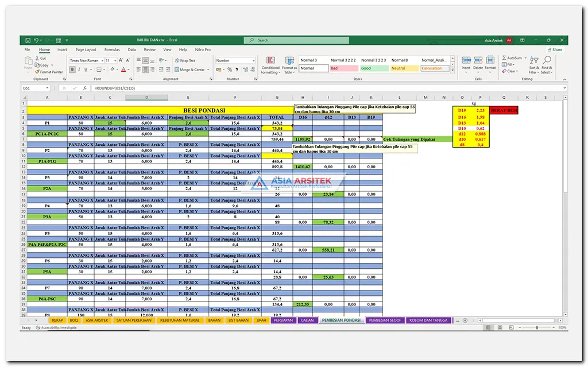The height and width of the screenshot is (367, 588).
Task: Open the Nitro Pro tab
Action: tap(203, 49)
